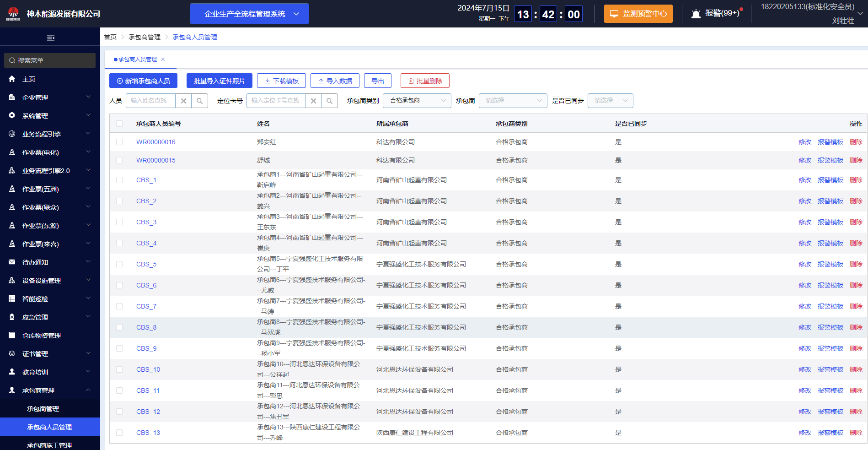Image resolution: width=868 pixels, height=450 pixels.
Task: Open person detail via the CBS_1 link
Action: click(x=146, y=180)
